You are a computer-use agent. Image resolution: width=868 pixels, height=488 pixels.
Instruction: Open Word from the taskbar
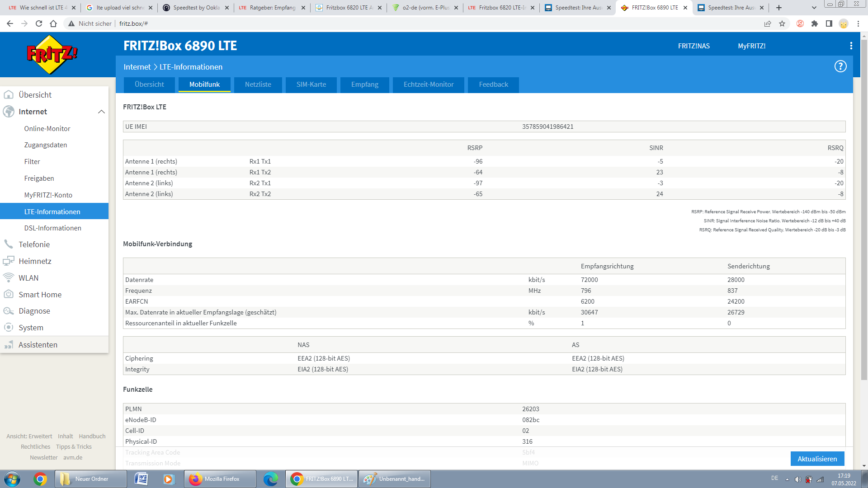(142, 479)
